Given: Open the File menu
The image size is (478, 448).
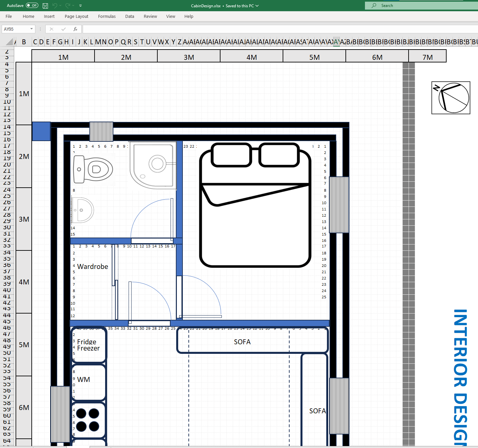Looking at the screenshot, I should click(x=9, y=16).
